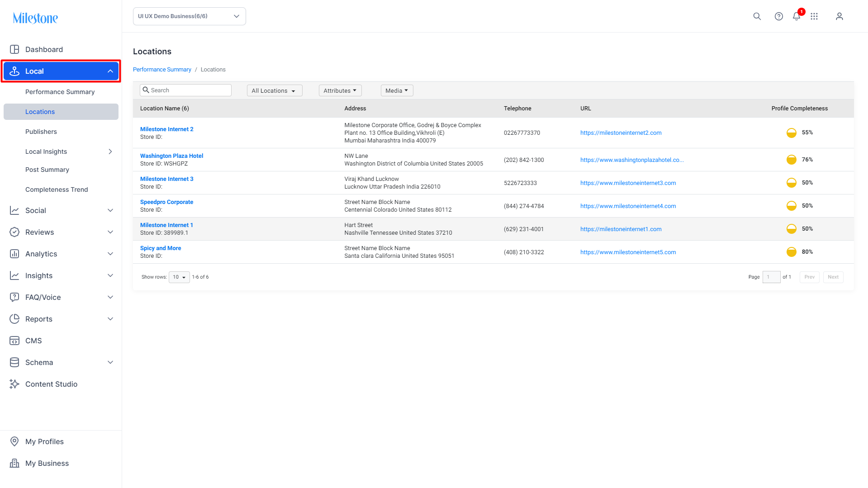Open the global search magnifier icon
The height and width of the screenshot is (488, 868).
tap(757, 16)
